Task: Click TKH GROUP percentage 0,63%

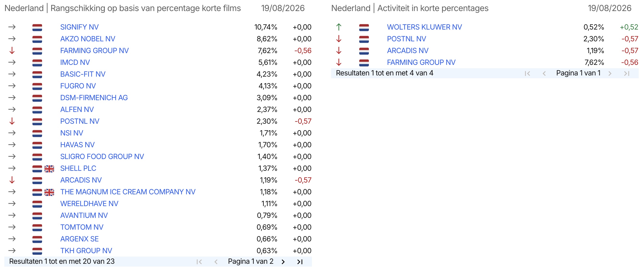Action: click(x=267, y=251)
